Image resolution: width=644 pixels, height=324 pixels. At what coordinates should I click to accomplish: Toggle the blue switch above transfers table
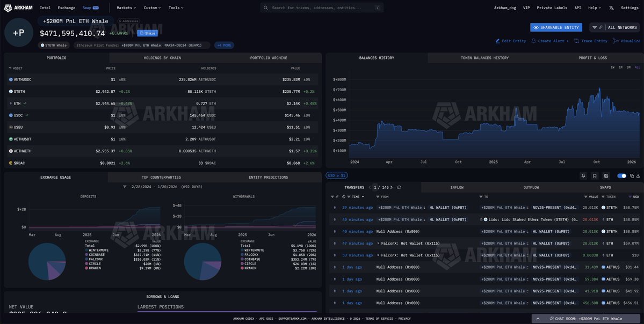(x=621, y=175)
